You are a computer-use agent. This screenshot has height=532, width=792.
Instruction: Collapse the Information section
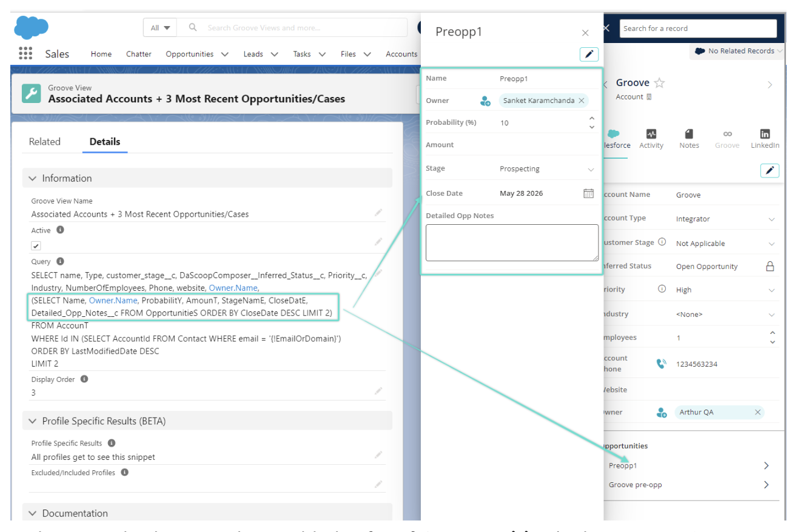coord(33,178)
